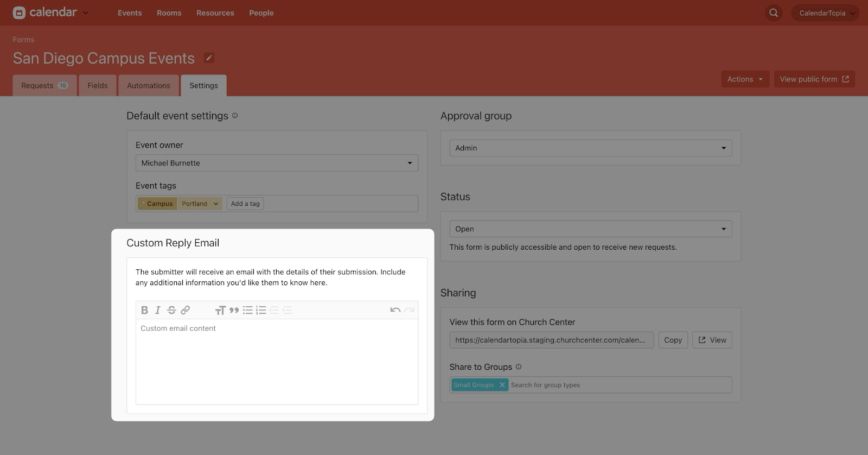
Task: Go to the Requests tab
Action: point(44,86)
